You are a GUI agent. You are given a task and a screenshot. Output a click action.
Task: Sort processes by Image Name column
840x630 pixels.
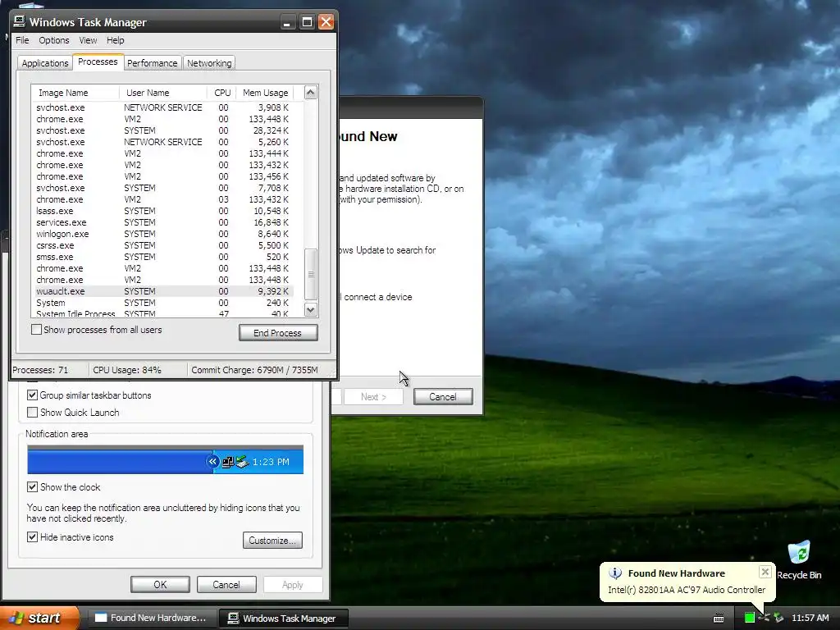point(75,93)
